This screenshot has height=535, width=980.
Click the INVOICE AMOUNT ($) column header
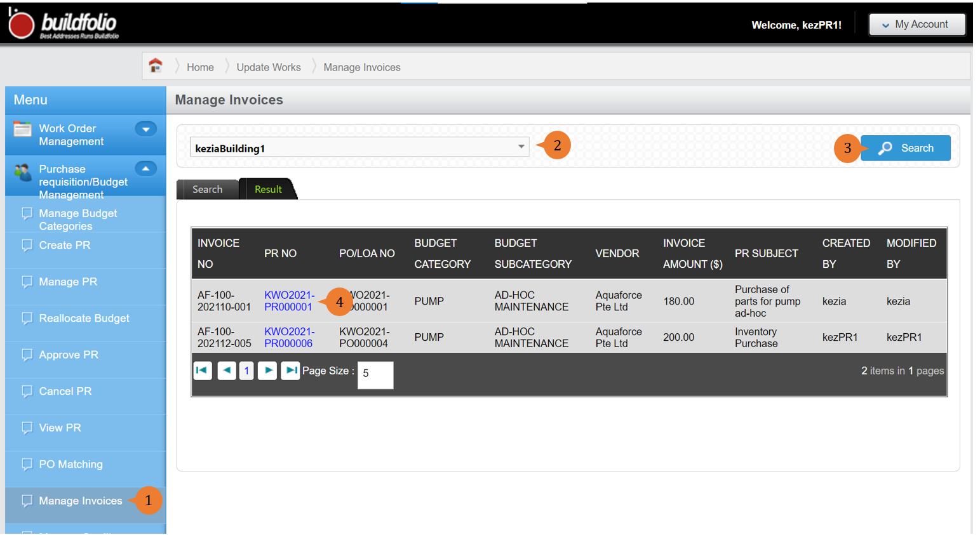pos(693,253)
